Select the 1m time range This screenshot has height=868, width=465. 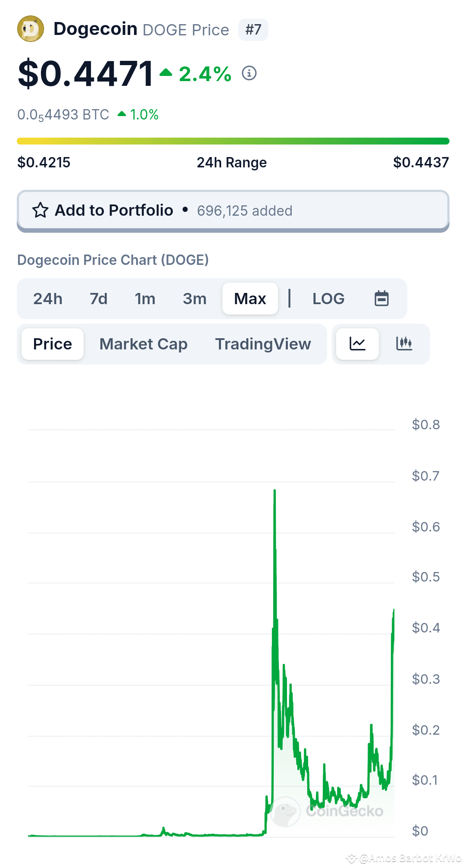click(145, 299)
